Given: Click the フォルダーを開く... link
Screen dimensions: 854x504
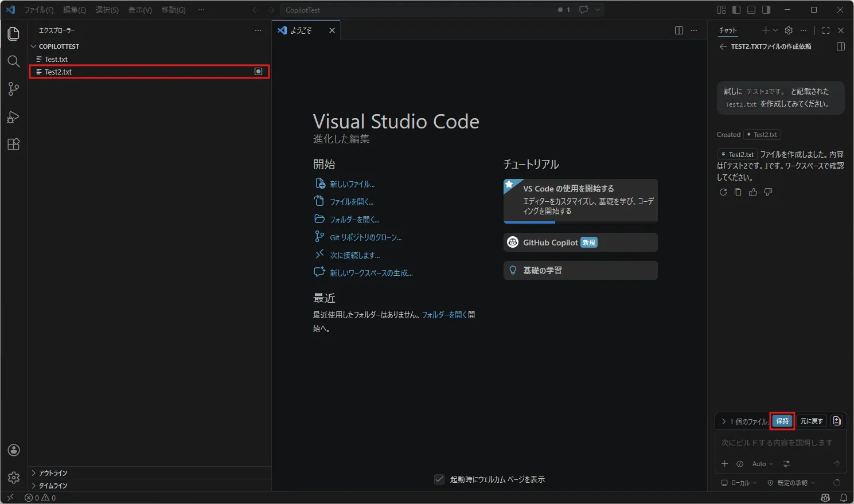Looking at the screenshot, I should coord(354,220).
